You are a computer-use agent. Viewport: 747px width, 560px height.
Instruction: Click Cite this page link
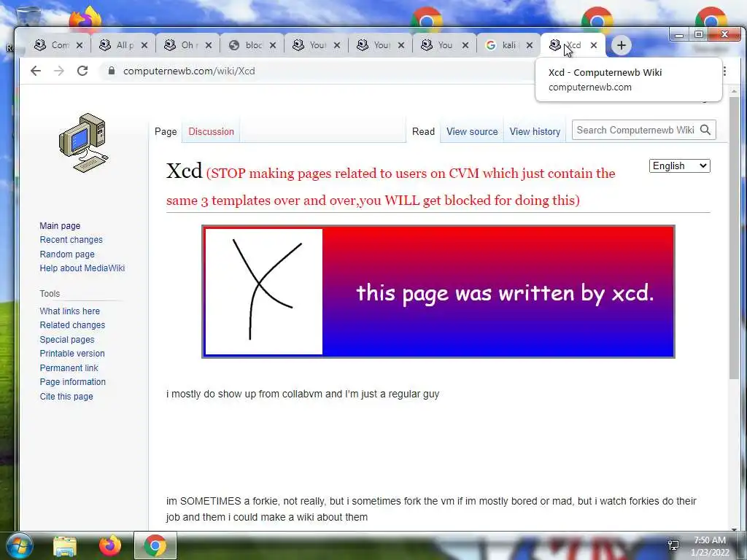click(x=66, y=396)
